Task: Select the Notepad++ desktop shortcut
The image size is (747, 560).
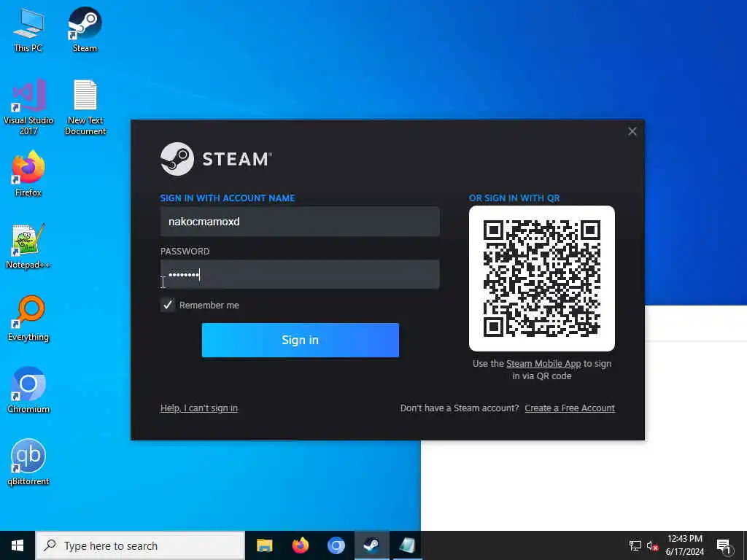Action: coord(28,246)
